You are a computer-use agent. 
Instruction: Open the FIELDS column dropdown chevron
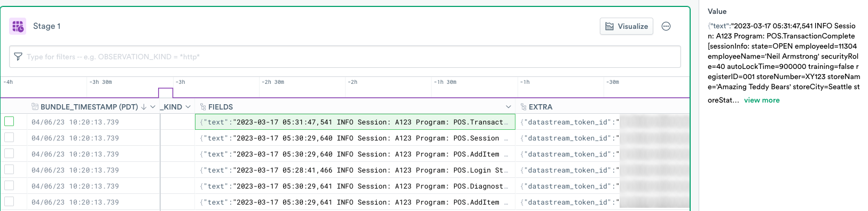(509, 107)
